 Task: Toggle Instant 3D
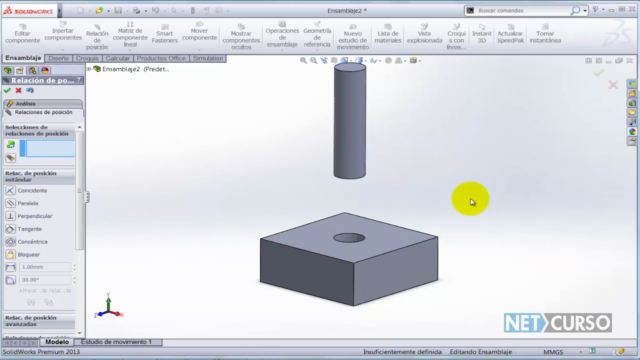[482, 33]
